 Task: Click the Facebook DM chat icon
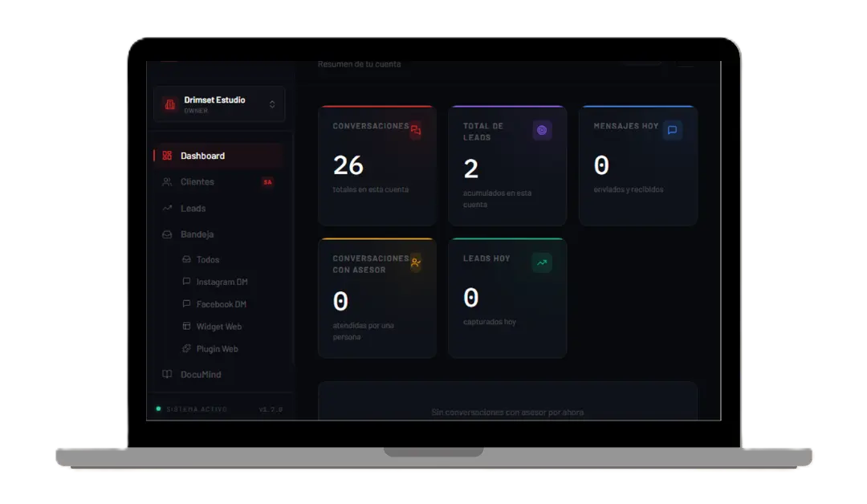click(186, 304)
